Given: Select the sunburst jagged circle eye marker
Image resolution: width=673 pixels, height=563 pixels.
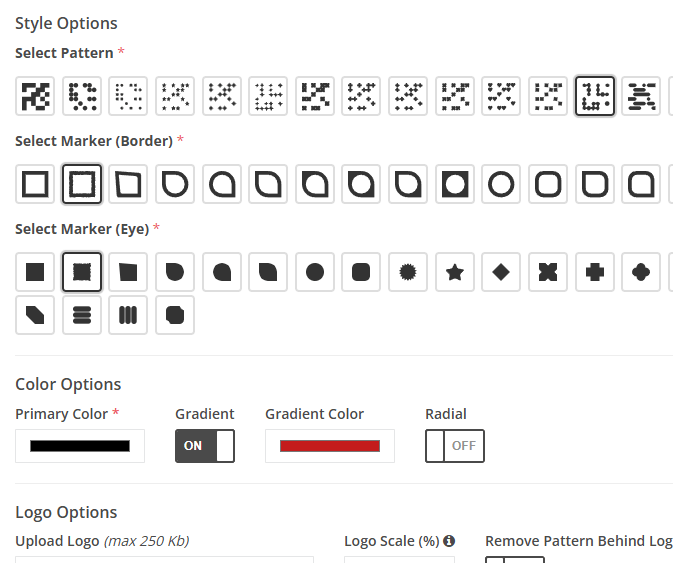Looking at the screenshot, I should pyautogui.click(x=408, y=272).
